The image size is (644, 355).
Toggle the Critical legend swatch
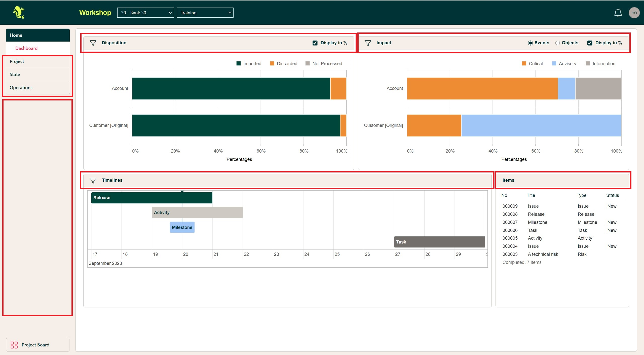tap(524, 63)
